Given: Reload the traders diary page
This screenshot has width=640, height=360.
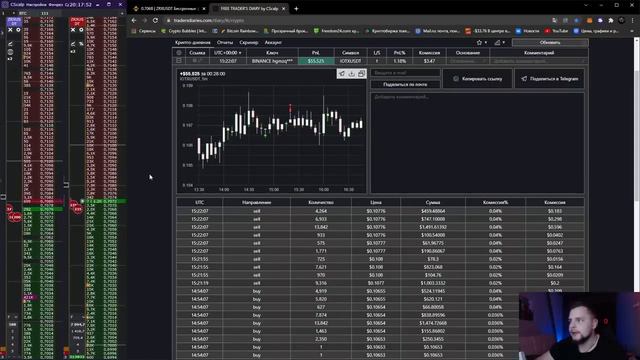Looking at the screenshot, I should (x=155, y=20).
